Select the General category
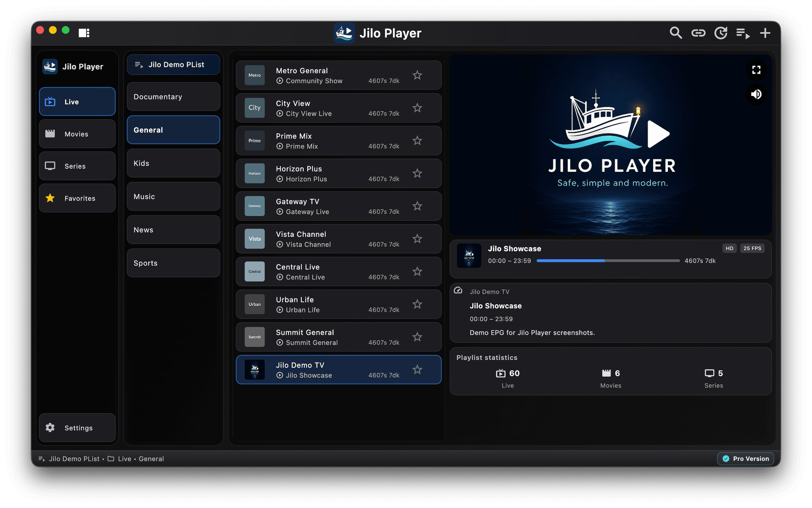The image size is (812, 508). 173,130
